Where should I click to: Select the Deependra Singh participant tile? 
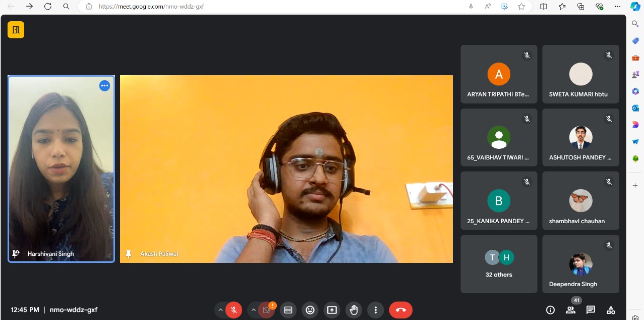pyautogui.click(x=580, y=264)
